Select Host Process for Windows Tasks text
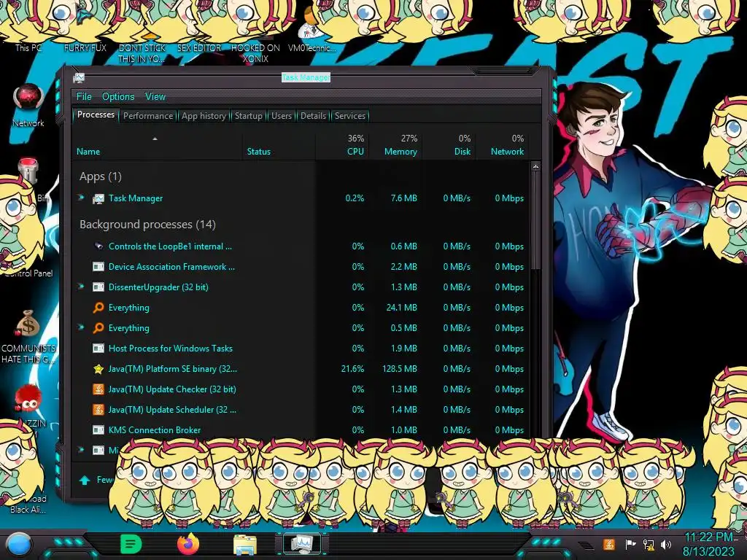Image resolution: width=747 pixels, height=560 pixels. [x=171, y=348]
